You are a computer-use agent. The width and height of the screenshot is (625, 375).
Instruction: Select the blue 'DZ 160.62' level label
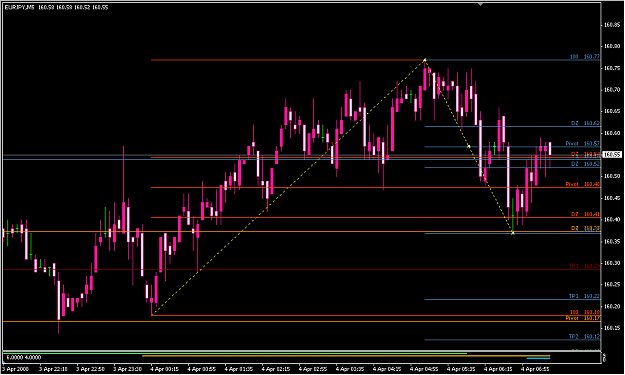[585, 123]
